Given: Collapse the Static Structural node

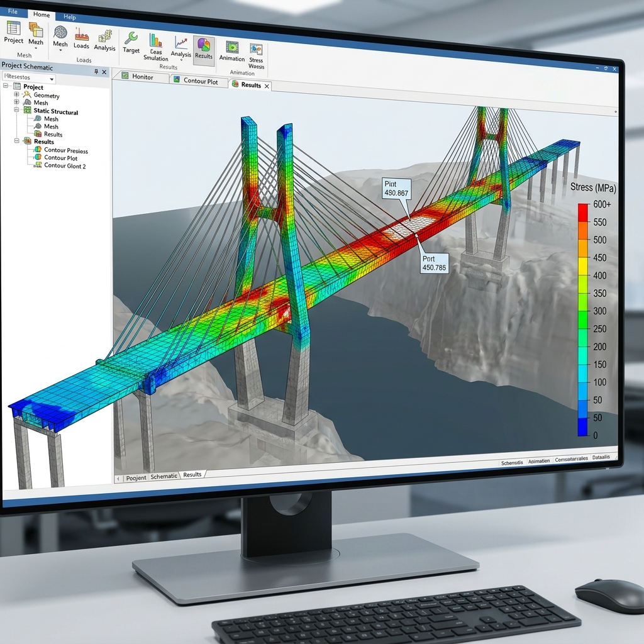Looking at the screenshot, I should pos(16,109).
